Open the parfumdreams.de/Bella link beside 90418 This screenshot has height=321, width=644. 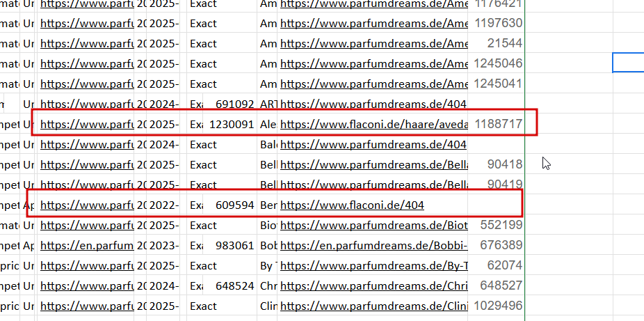(x=373, y=165)
